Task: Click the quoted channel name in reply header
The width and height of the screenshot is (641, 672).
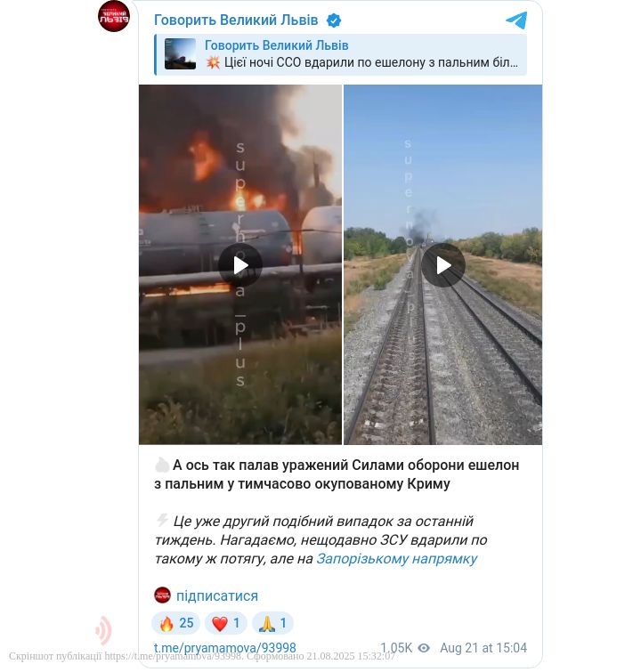Action: click(277, 45)
